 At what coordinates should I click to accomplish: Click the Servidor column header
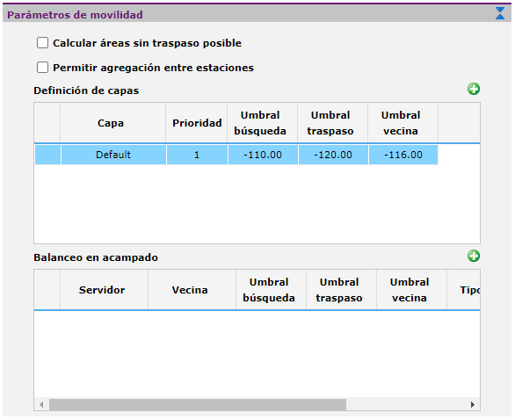104,290
